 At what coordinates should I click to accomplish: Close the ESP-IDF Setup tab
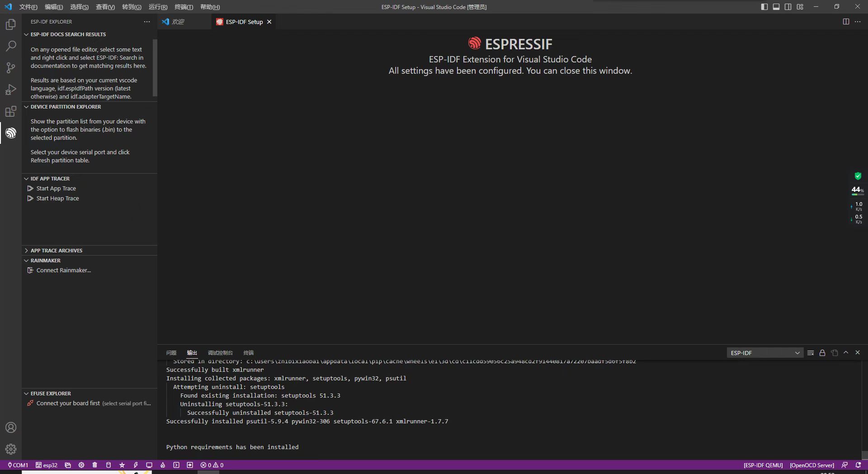coord(269,22)
